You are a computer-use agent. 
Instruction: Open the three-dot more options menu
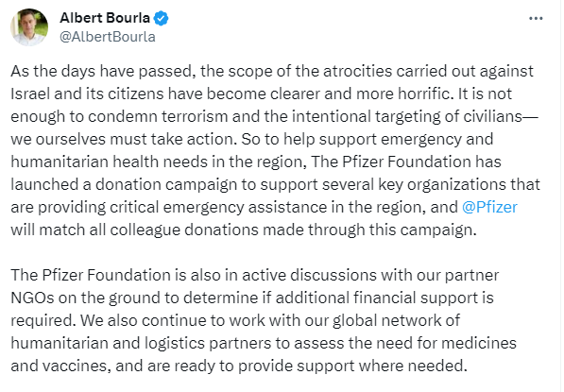[x=536, y=18]
